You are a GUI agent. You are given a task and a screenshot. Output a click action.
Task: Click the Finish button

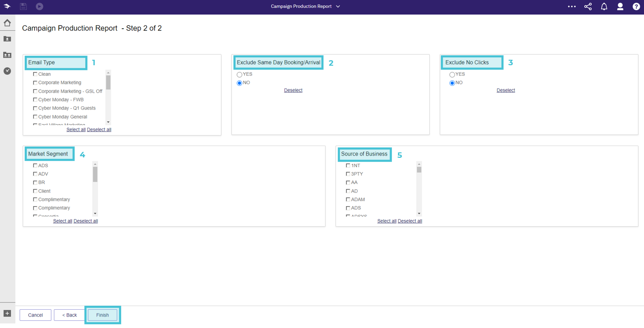[x=103, y=315]
